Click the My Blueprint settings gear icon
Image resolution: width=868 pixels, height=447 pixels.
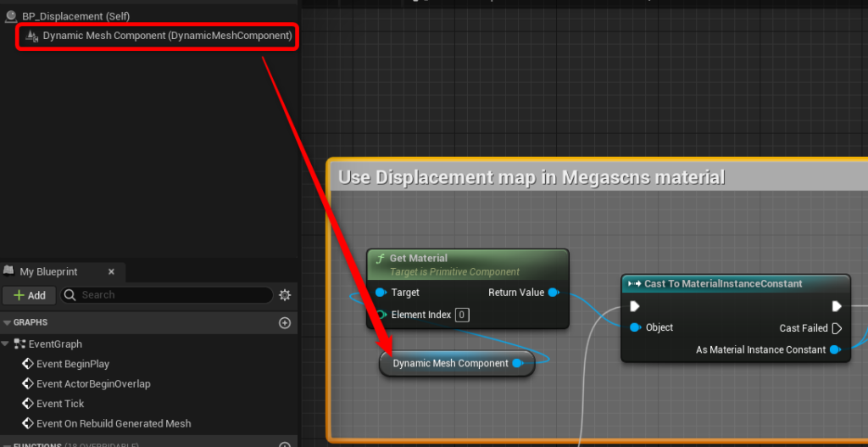click(x=285, y=294)
